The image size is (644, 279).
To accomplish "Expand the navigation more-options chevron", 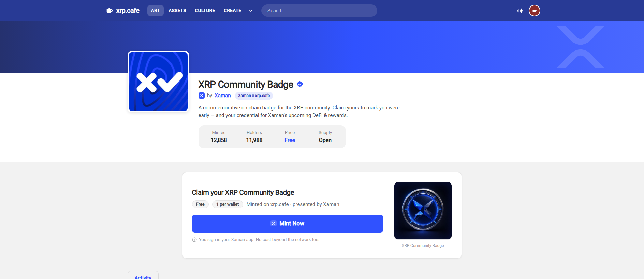I will (251, 11).
